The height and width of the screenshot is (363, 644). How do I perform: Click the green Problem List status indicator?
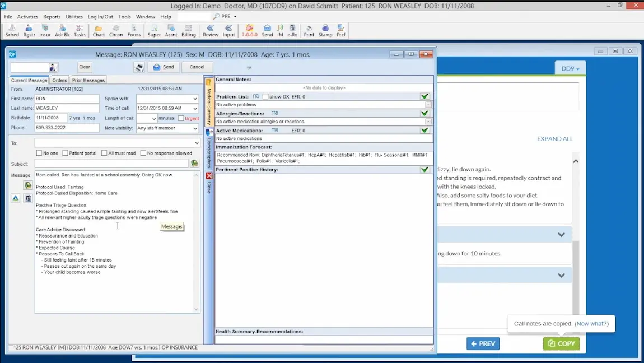click(424, 96)
